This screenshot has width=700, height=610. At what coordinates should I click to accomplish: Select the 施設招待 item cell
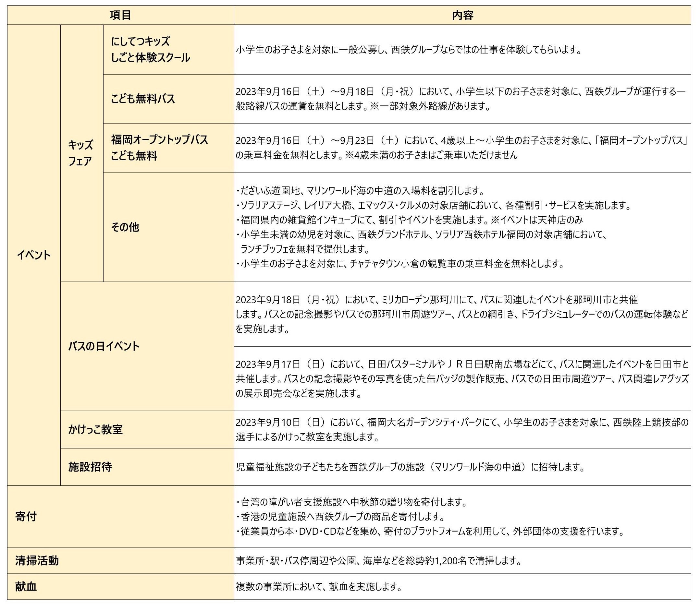point(90,467)
